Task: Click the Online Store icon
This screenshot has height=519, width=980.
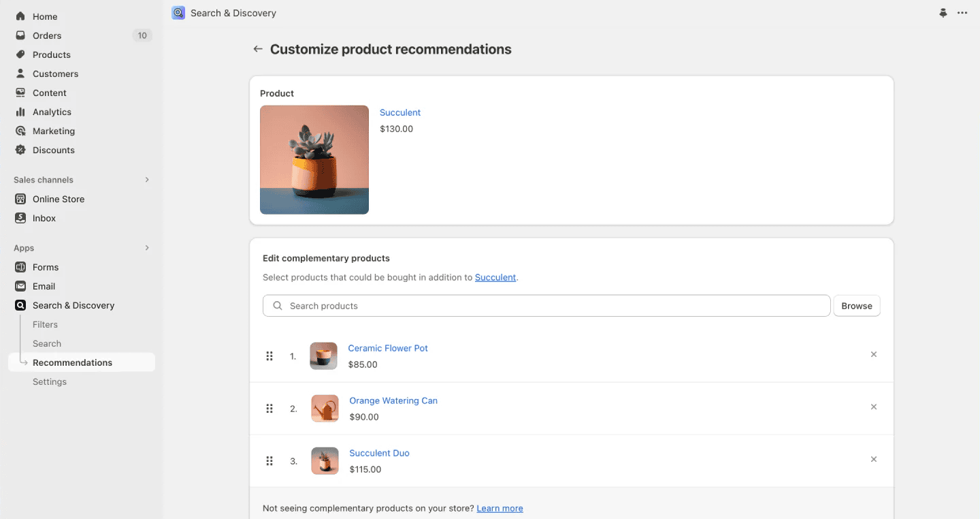Action: (x=20, y=199)
